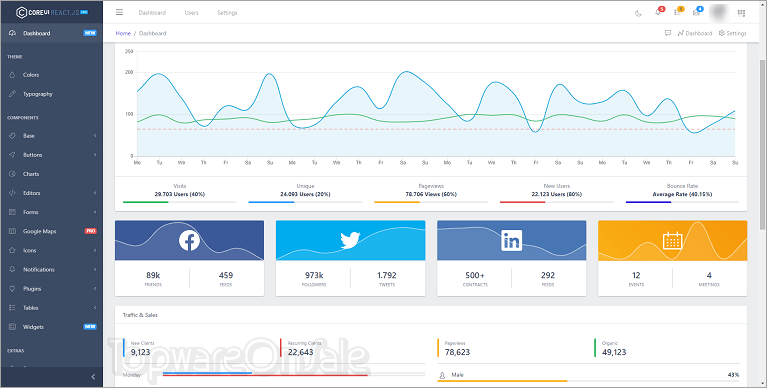
Task: Click the LinkedIn logo card
Action: tap(511, 240)
